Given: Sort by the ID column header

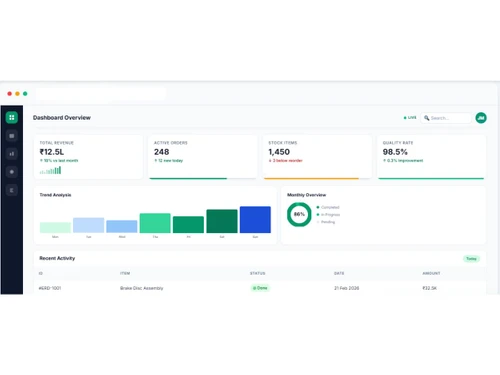Looking at the screenshot, I should click(41, 273).
